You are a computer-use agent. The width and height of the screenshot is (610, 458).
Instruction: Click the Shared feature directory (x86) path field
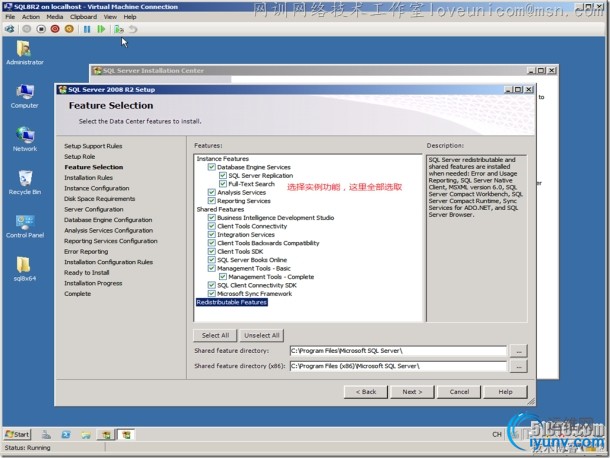point(398,366)
